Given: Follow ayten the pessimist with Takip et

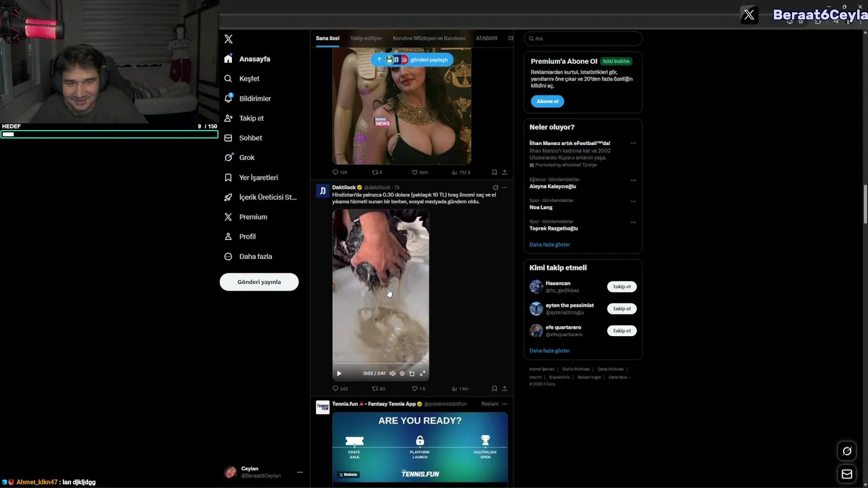Looking at the screenshot, I should point(622,308).
